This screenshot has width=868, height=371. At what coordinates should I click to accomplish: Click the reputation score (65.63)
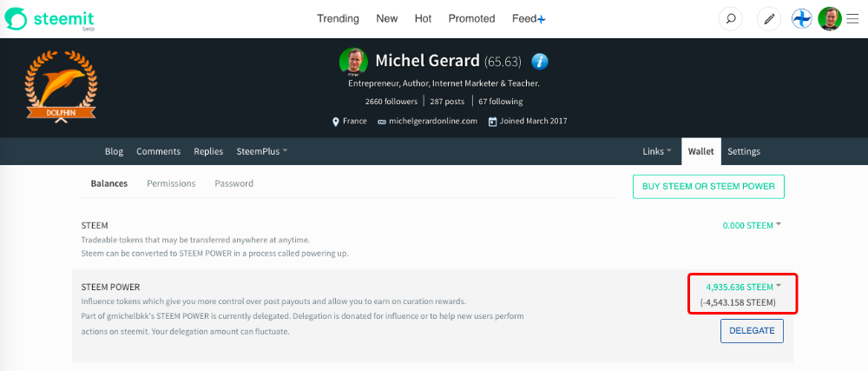[503, 62]
